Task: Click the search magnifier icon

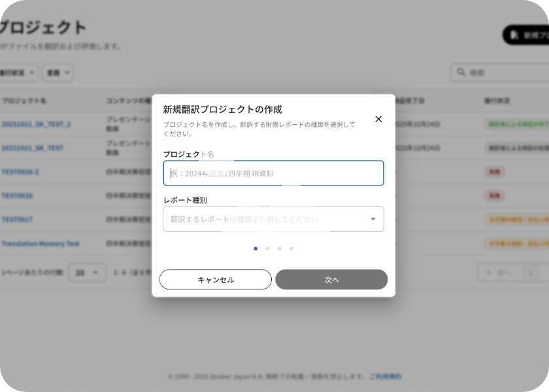Action: tap(461, 73)
